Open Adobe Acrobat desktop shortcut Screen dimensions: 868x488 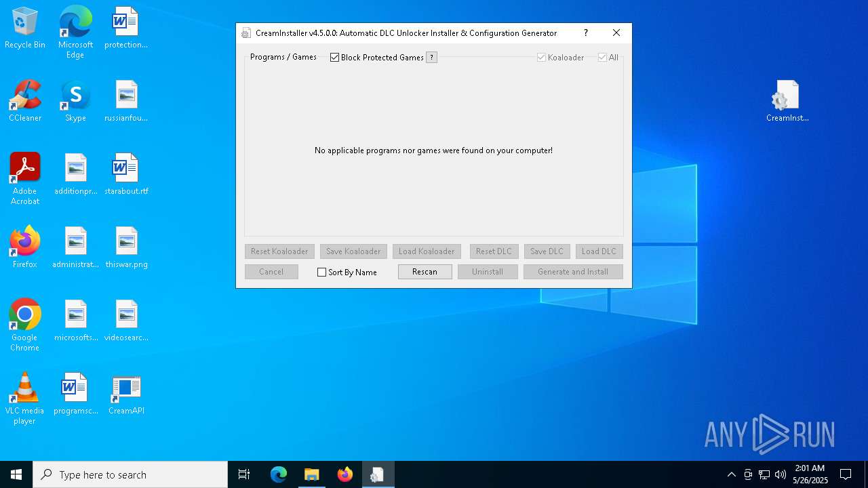pyautogui.click(x=24, y=179)
